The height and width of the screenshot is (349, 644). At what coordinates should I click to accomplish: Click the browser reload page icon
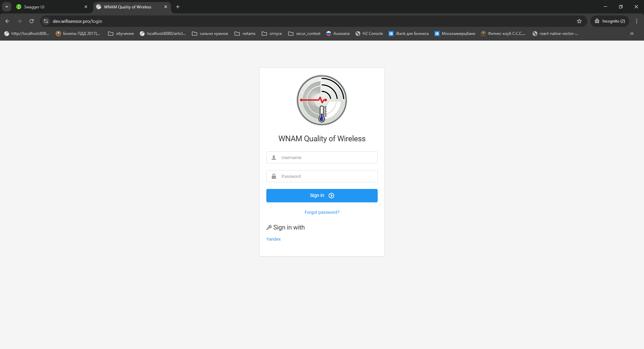[x=32, y=21]
